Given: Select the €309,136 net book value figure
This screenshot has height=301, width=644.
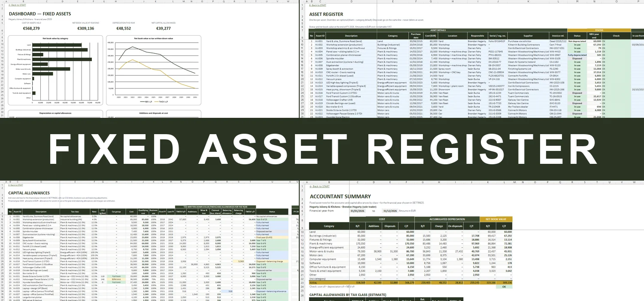Looking at the screenshot, I should (85, 28).
